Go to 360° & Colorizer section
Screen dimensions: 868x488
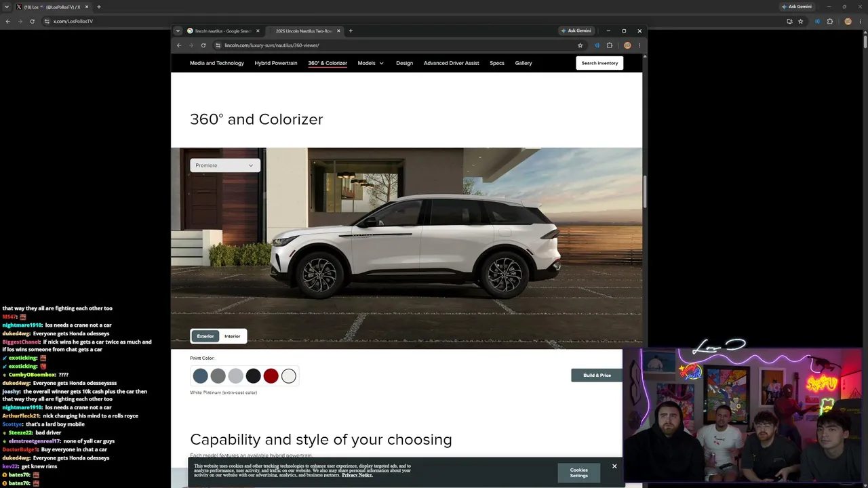coord(328,63)
